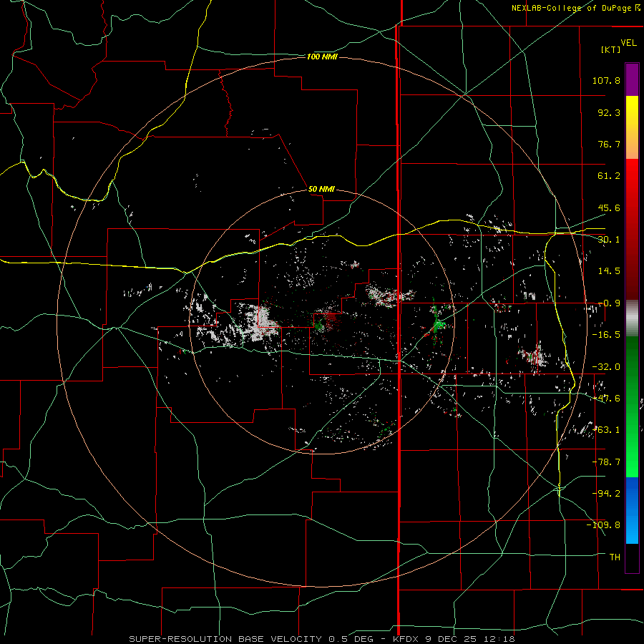Click the 107.8 value on velocity scale
This screenshot has height=644, width=644.
coord(606,80)
